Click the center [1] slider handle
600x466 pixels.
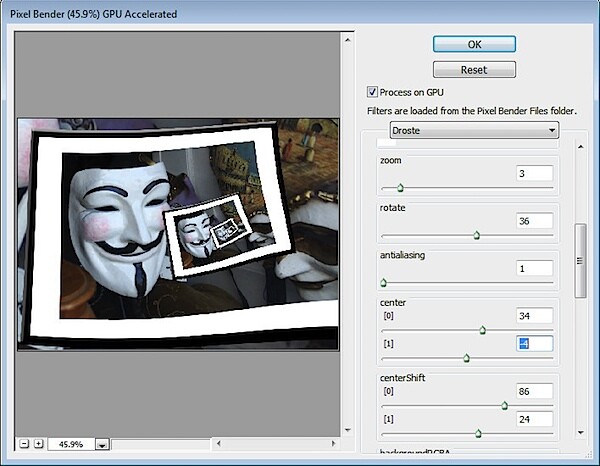pos(466,358)
